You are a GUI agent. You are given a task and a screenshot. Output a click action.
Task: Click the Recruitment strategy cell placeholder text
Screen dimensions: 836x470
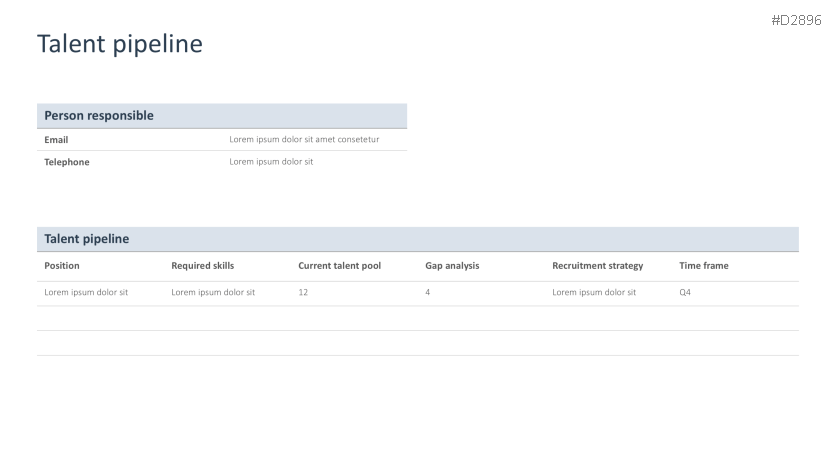594,293
